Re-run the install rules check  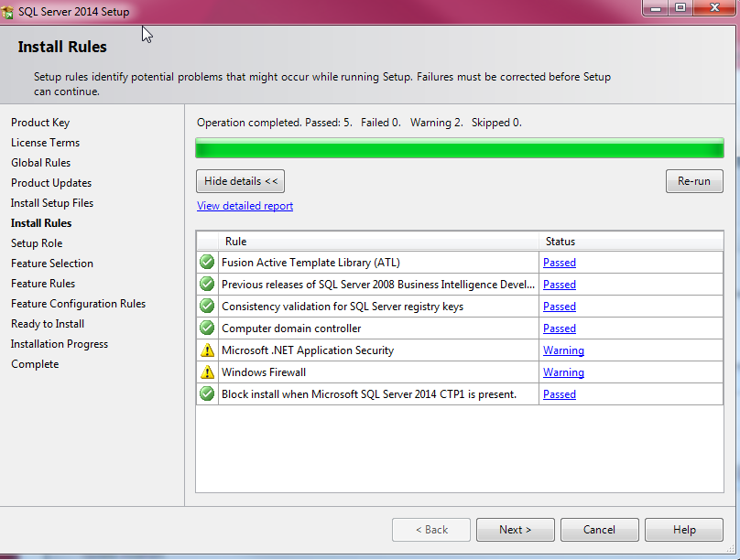pos(694,181)
